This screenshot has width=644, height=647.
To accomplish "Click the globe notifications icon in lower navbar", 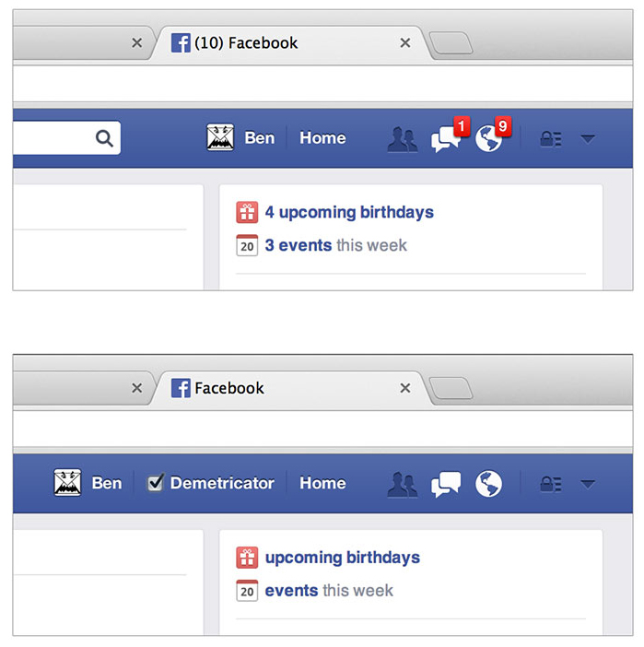I will click(x=488, y=484).
